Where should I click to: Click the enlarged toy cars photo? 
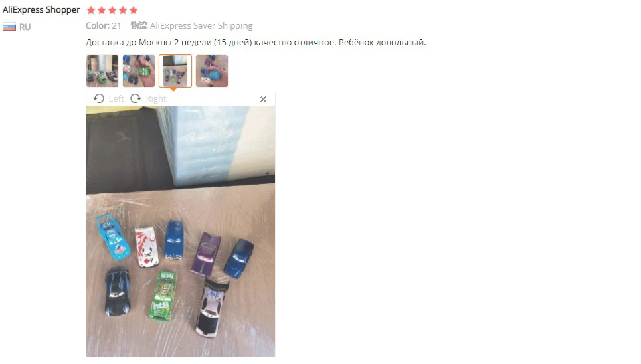click(x=181, y=231)
